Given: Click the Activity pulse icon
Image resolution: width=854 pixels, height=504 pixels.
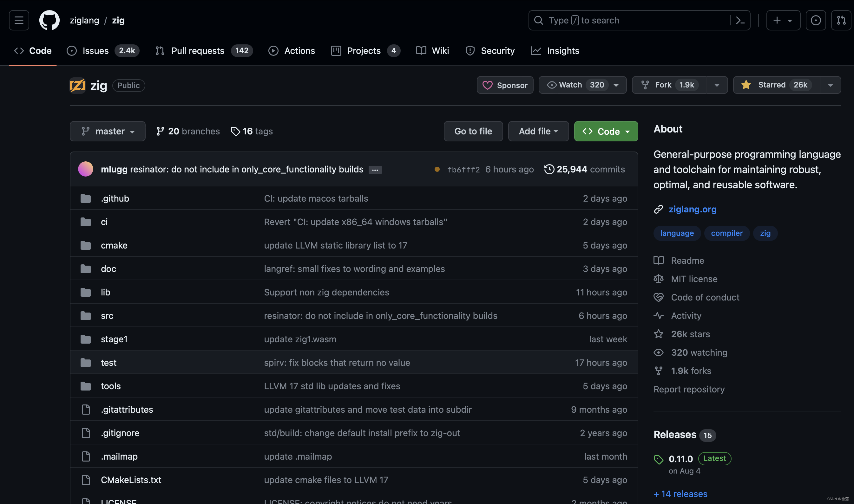Looking at the screenshot, I should [659, 315].
